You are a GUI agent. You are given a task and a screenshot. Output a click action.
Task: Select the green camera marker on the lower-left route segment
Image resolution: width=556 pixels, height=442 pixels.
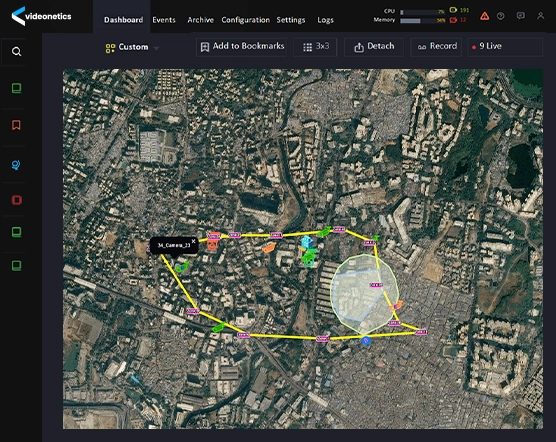click(x=218, y=327)
